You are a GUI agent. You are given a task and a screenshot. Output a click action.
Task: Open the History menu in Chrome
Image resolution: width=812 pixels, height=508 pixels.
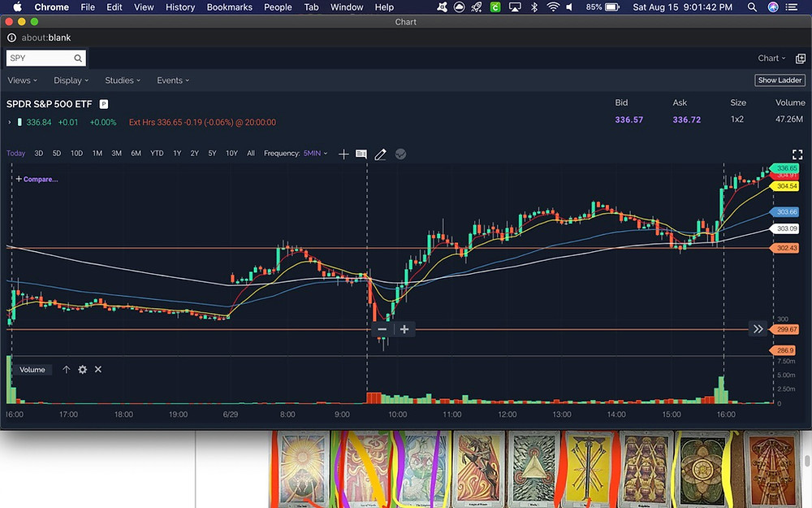(x=180, y=7)
